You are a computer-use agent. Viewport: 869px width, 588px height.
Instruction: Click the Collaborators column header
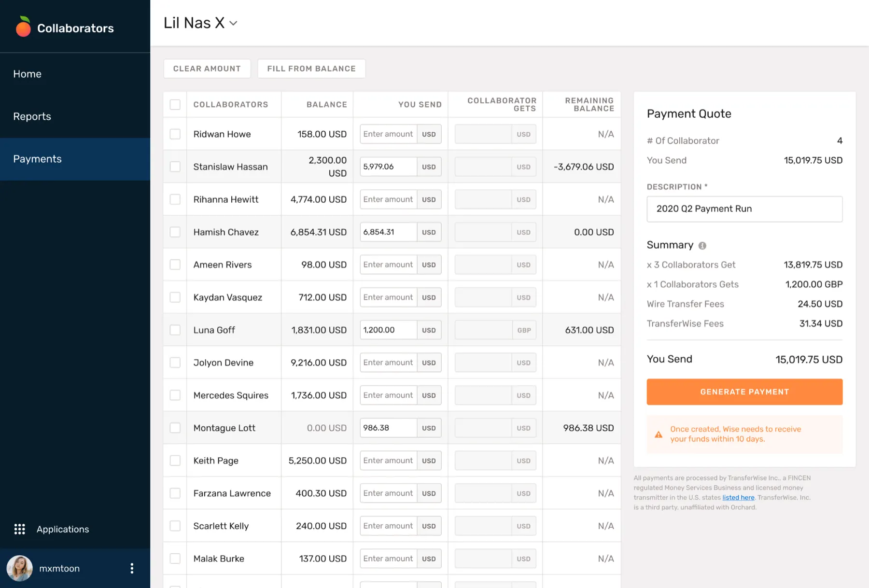pos(231,104)
